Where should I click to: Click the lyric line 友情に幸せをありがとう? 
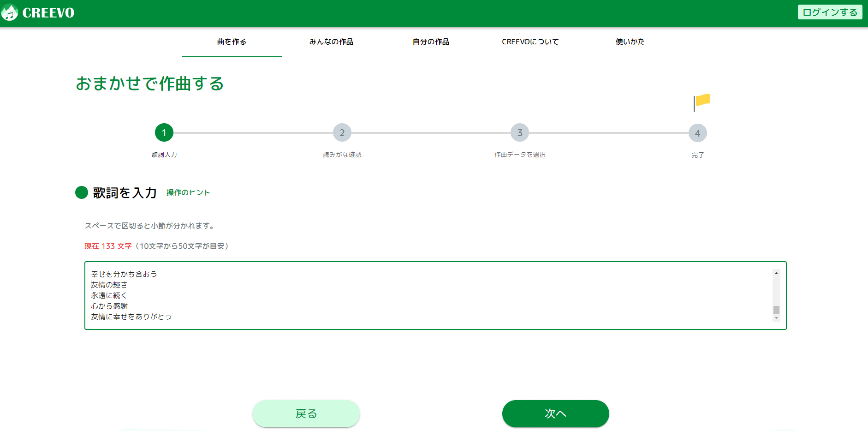tap(131, 317)
